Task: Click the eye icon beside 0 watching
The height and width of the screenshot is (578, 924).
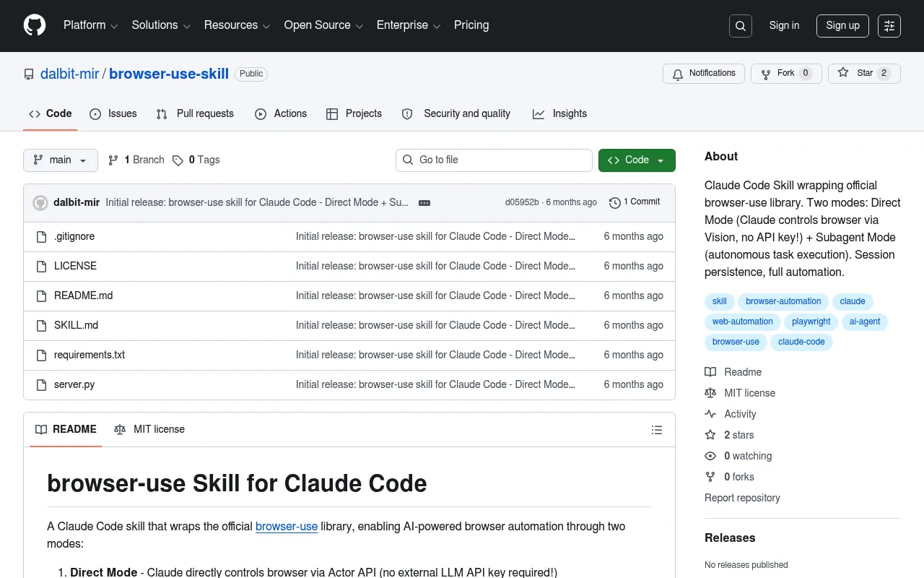Action: coord(710,456)
